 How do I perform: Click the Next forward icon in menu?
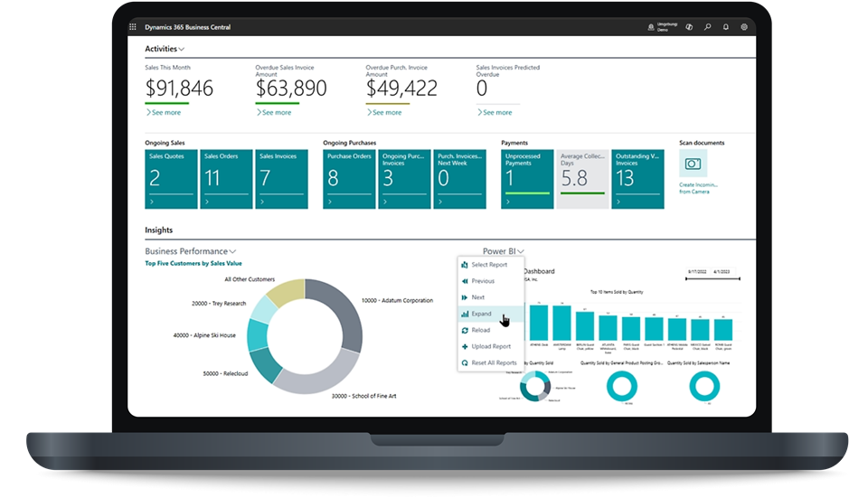pos(465,297)
